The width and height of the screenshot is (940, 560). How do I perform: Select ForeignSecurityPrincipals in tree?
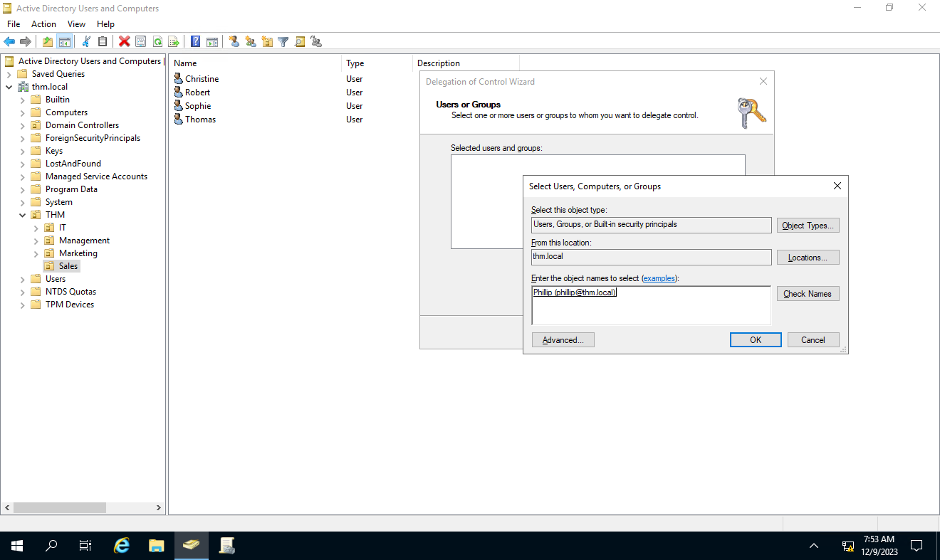tap(93, 138)
